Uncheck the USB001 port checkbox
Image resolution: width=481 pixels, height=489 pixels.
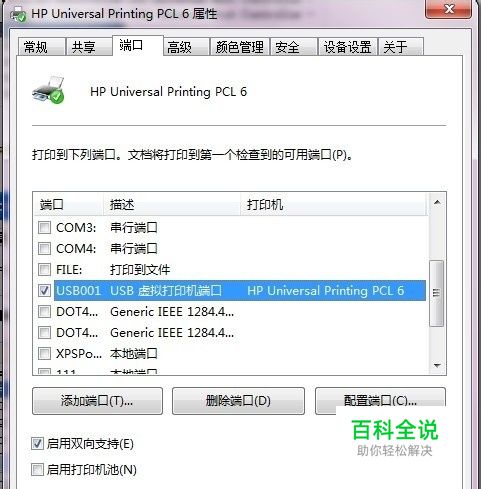[x=44, y=291]
